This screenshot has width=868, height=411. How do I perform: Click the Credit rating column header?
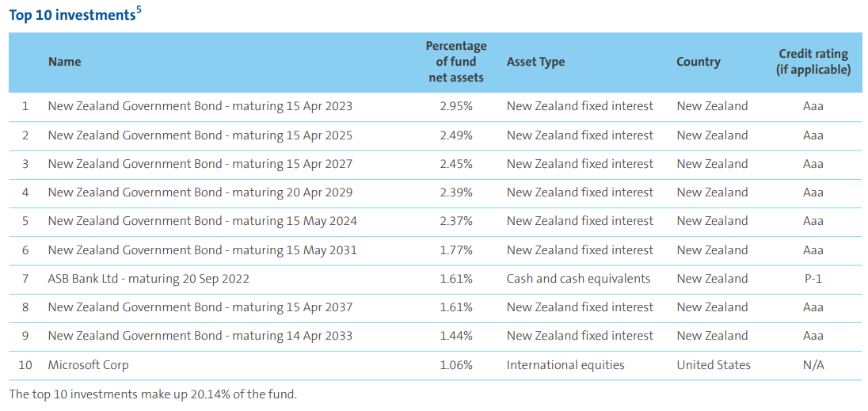pos(813,62)
